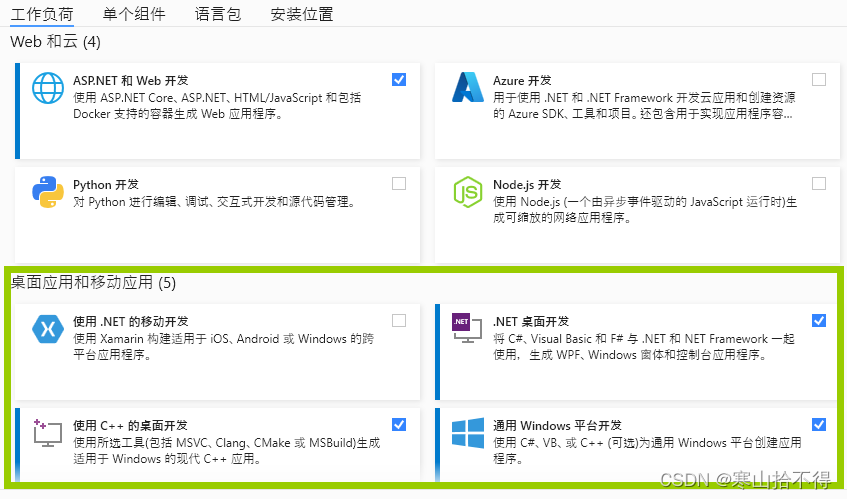Go to the 语言包 tab
The height and width of the screenshot is (499, 847).
[x=218, y=14]
